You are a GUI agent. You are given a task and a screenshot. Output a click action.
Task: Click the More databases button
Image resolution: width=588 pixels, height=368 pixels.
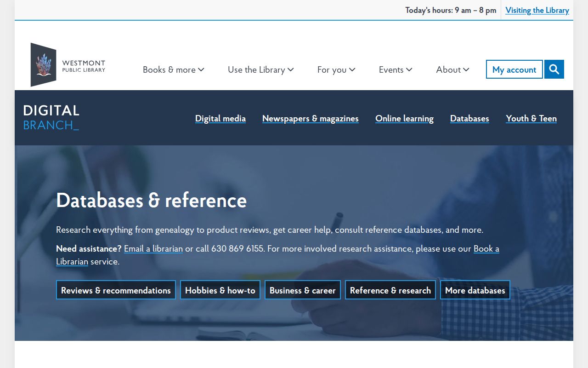click(x=475, y=290)
